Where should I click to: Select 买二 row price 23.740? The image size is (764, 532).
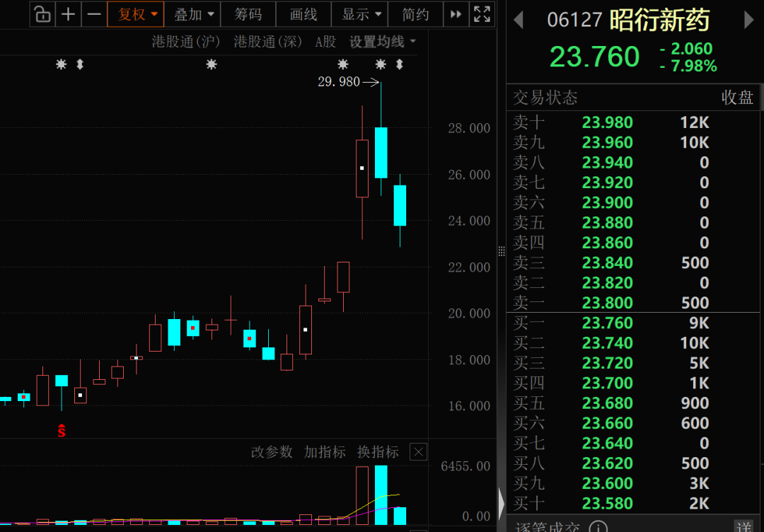(x=608, y=343)
